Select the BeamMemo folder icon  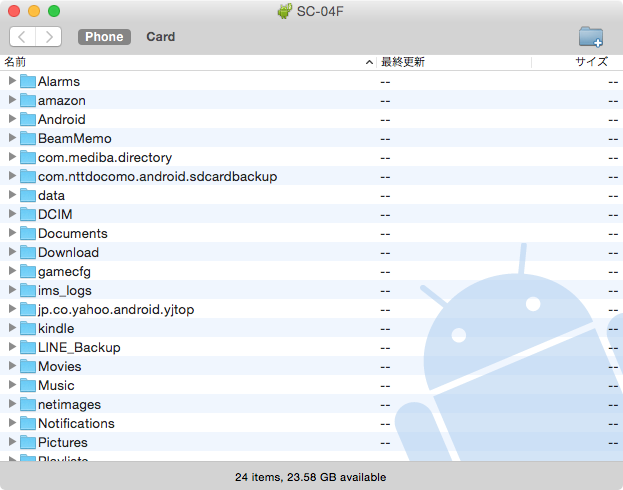[x=28, y=138]
